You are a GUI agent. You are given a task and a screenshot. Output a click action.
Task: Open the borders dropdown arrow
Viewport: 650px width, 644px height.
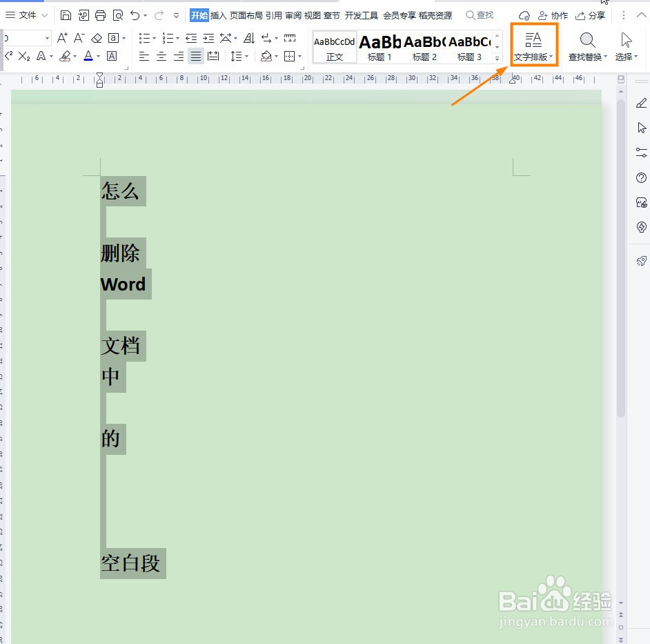[x=299, y=56]
